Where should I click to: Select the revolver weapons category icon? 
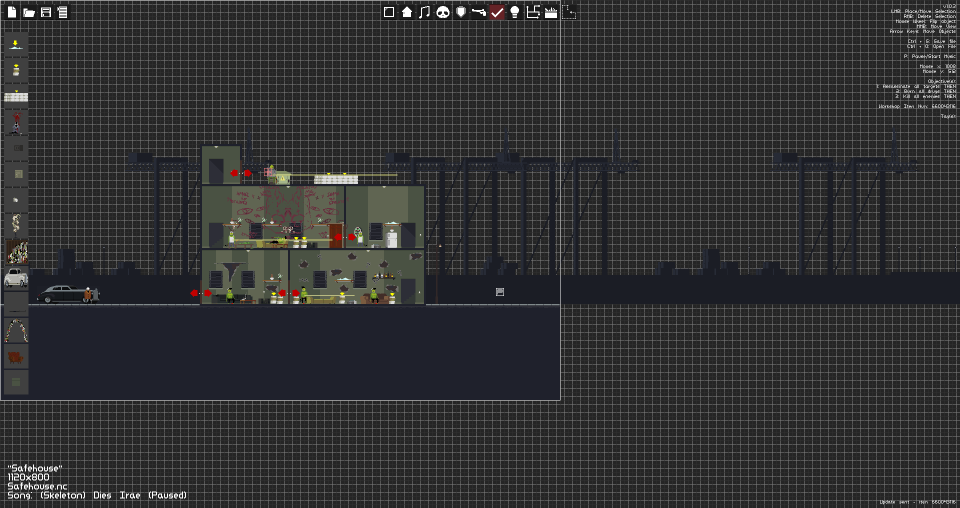(479, 12)
